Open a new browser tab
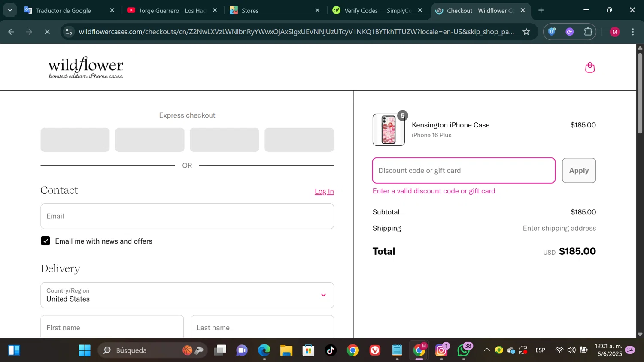The height and width of the screenshot is (362, 644). (x=541, y=10)
